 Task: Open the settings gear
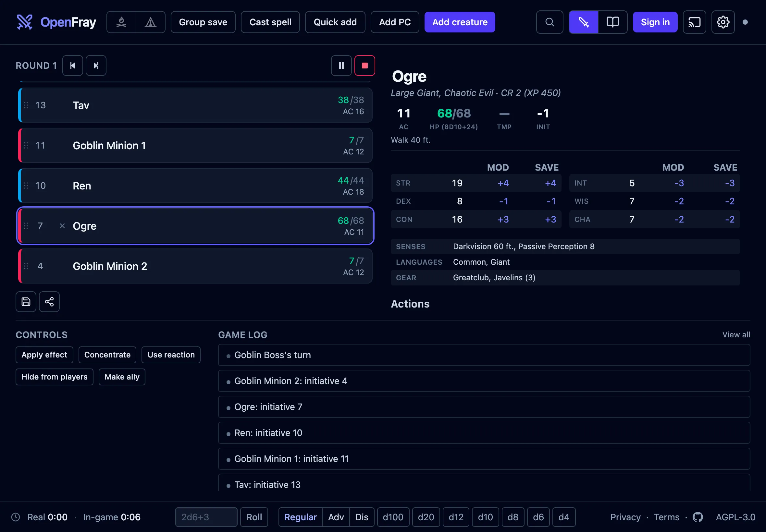pos(723,22)
